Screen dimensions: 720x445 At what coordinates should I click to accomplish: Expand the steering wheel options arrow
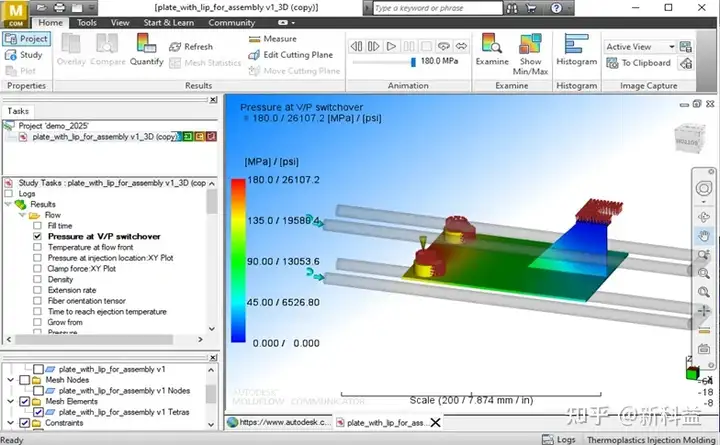click(703, 202)
